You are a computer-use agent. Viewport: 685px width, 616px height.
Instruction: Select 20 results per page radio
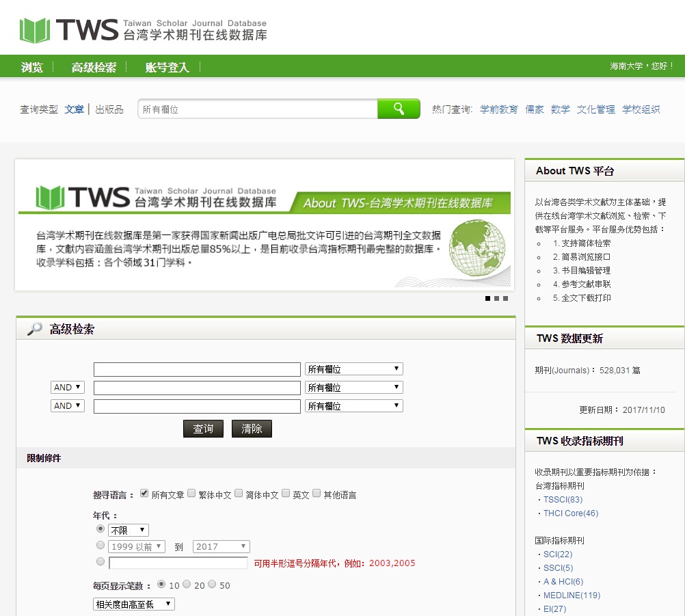(x=187, y=585)
